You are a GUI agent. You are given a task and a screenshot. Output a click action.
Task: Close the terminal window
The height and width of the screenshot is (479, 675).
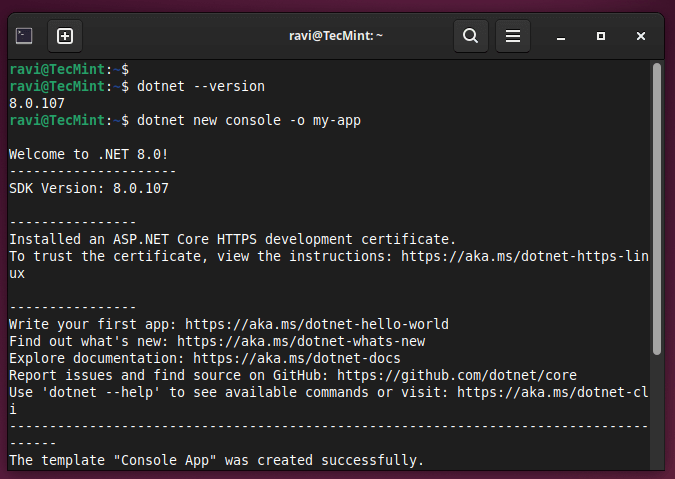(x=641, y=36)
